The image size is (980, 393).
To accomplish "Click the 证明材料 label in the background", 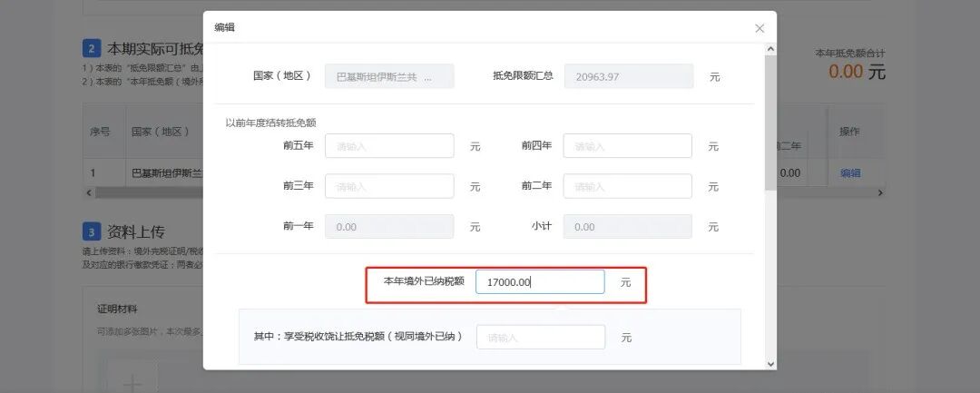I will pyautogui.click(x=117, y=309).
